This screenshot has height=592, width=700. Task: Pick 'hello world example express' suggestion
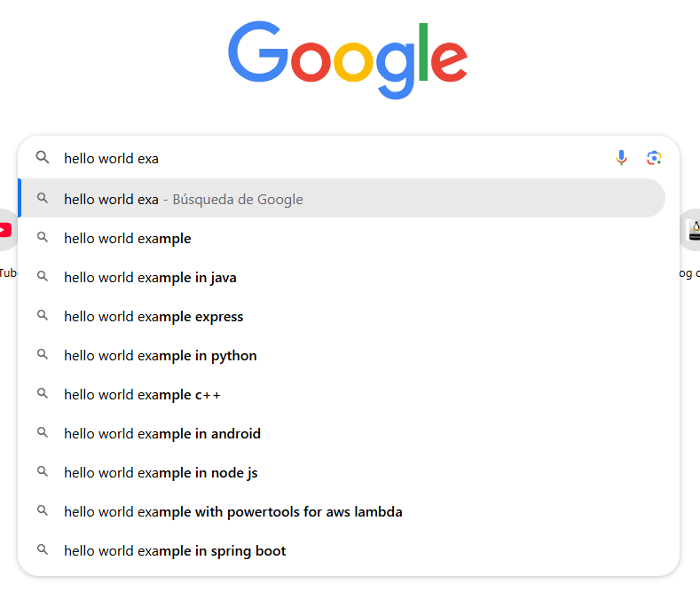(153, 316)
